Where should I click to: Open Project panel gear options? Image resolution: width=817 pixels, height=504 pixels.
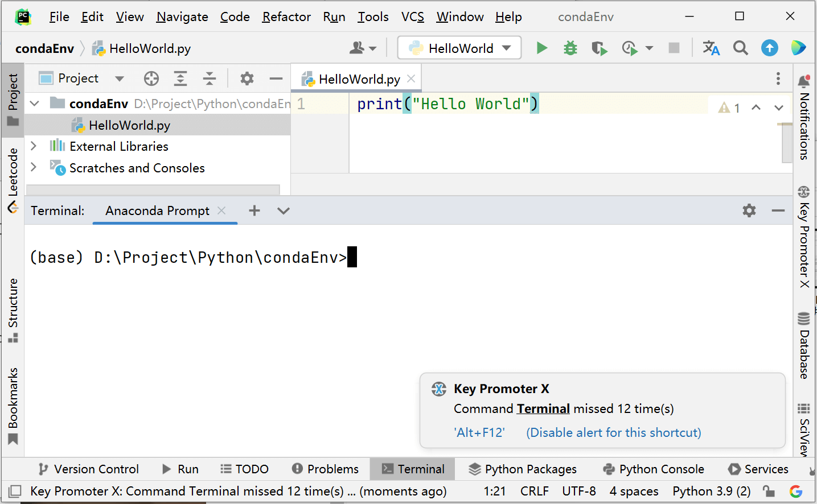coord(247,79)
